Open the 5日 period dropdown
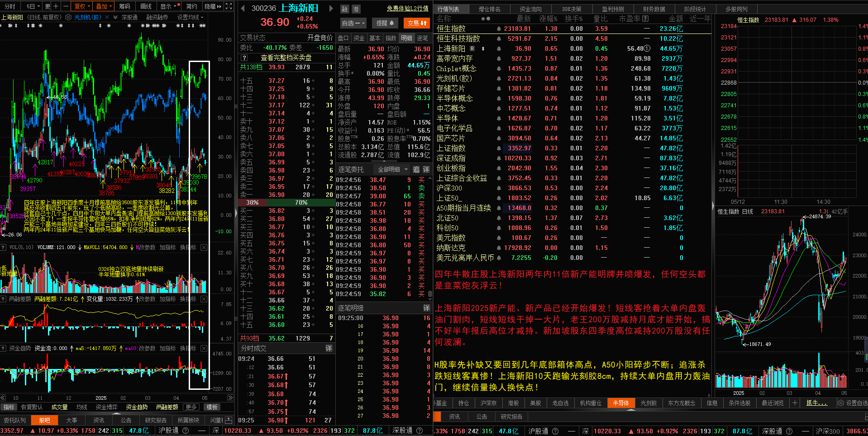868x436 pixels. click(33, 6)
